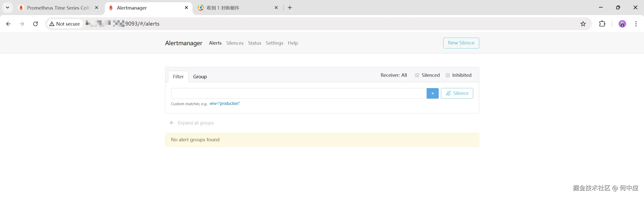Viewport: 644px width, 197px height.
Task: Click the Not secure site info chip
Action: pos(65,24)
